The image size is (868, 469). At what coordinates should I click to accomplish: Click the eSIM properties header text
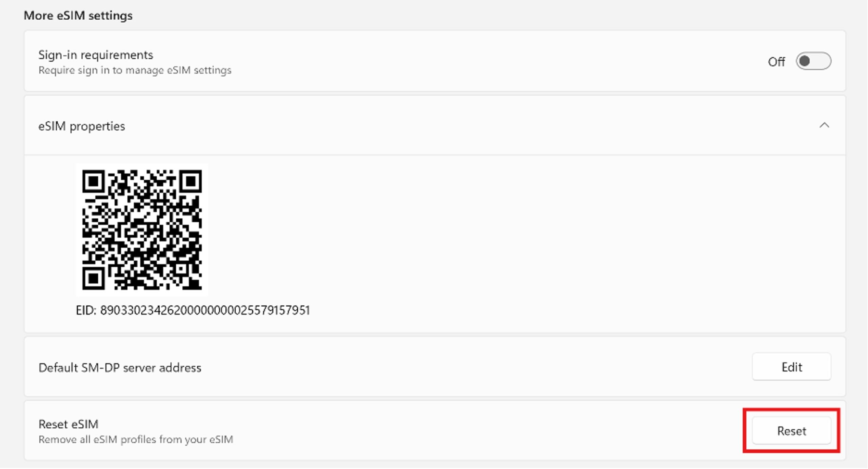(82, 126)
